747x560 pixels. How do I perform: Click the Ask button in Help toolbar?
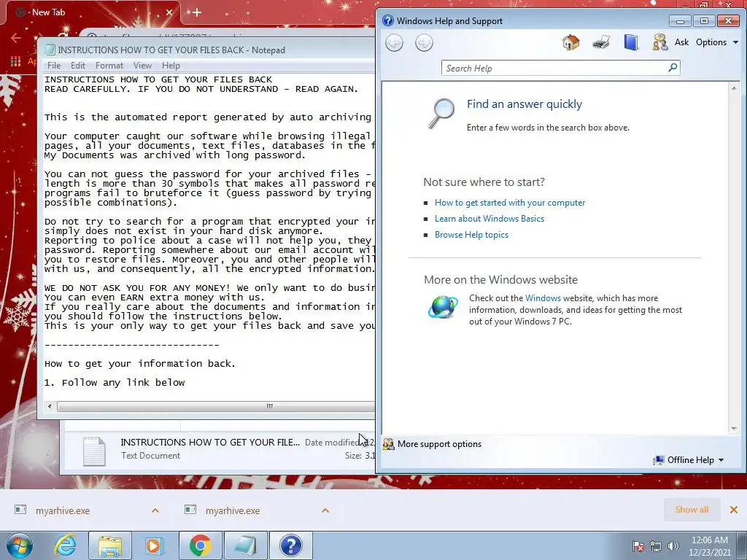click(x=681, y=42)
